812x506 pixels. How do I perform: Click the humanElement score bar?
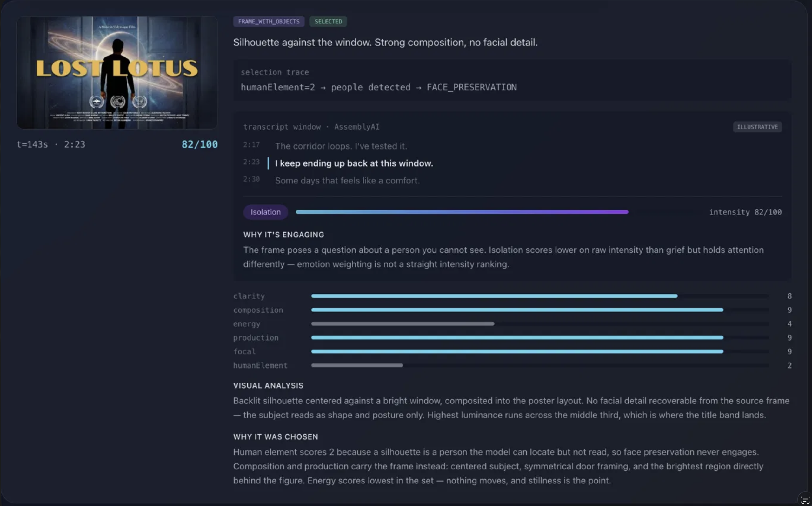(x=540, y=365)
